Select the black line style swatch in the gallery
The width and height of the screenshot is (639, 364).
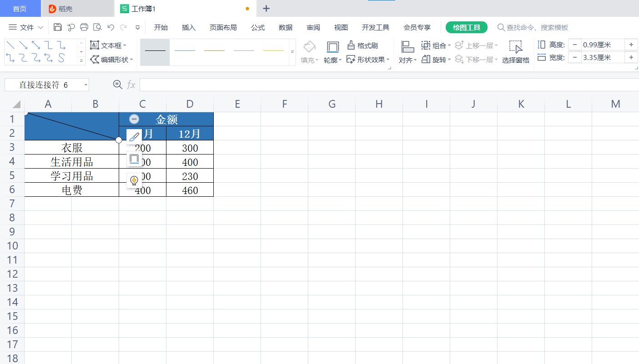(x=155, y=51)
